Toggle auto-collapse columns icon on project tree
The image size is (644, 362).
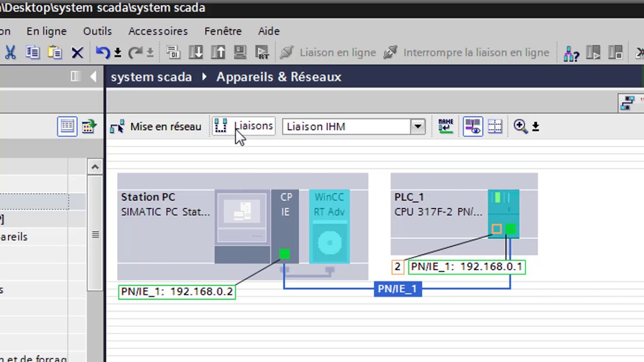coord(75,76)
